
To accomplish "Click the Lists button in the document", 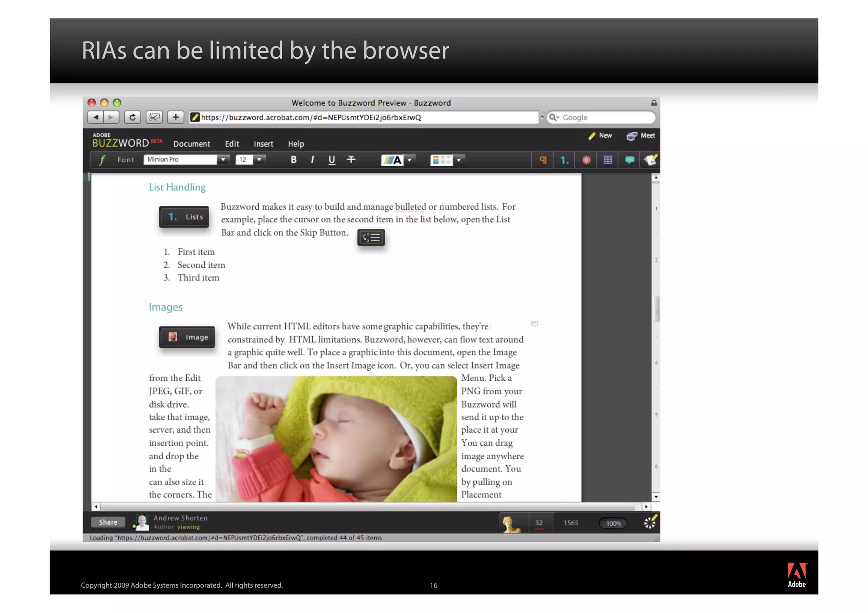I will [x=184, y=217].
